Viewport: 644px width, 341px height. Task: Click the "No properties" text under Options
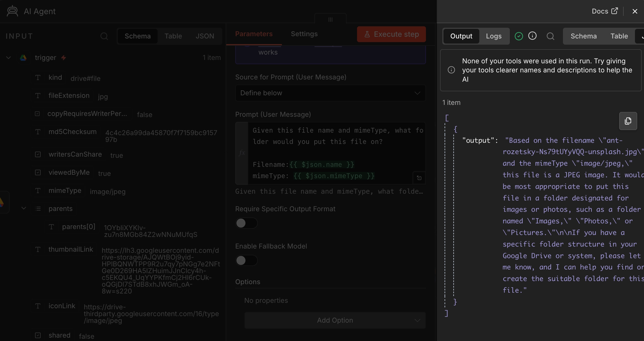coord(266,301)
